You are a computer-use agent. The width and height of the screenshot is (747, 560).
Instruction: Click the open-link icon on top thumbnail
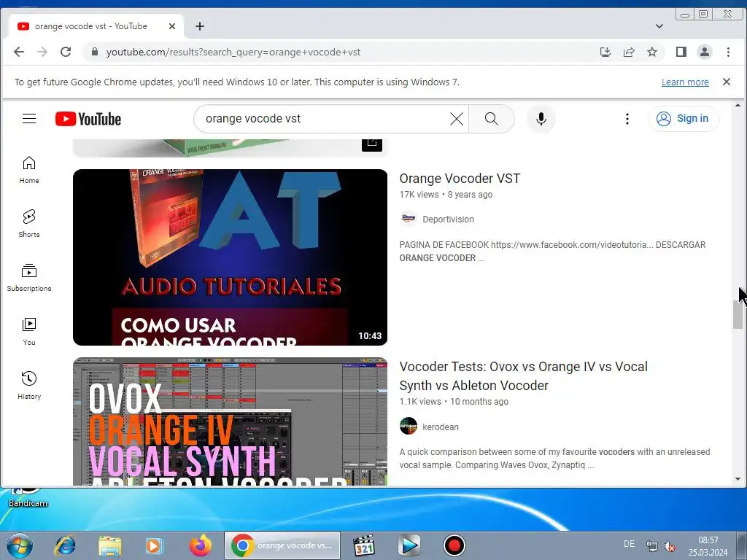(x=372, y=144)
